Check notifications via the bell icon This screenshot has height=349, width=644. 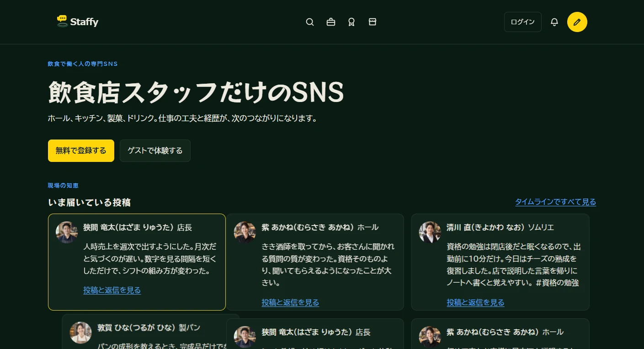point(554,22)
